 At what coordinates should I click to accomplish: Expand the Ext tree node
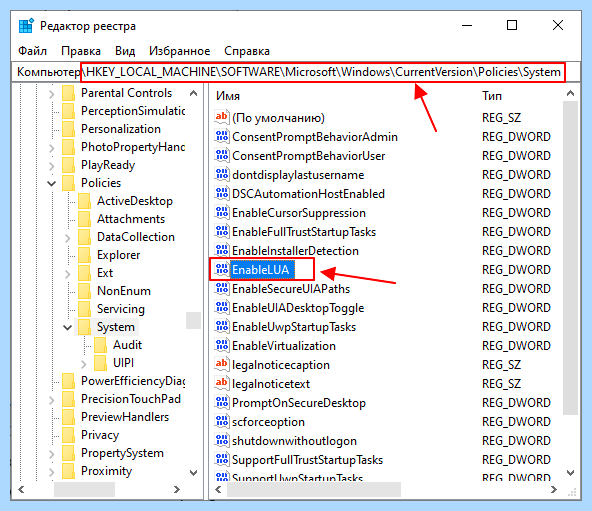pos(68,273)
